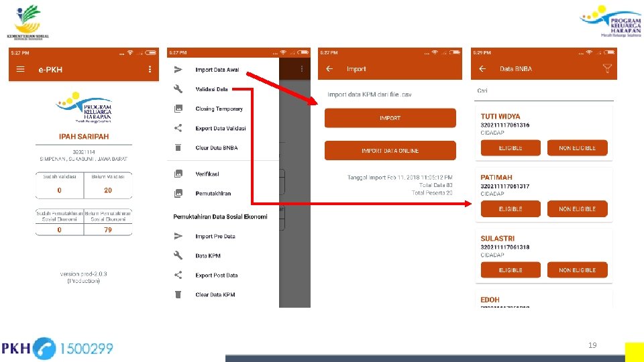Screen dimensions: 644x362
Task: Open the hamburger menu in e-PKH
Action: coord(21,69)
